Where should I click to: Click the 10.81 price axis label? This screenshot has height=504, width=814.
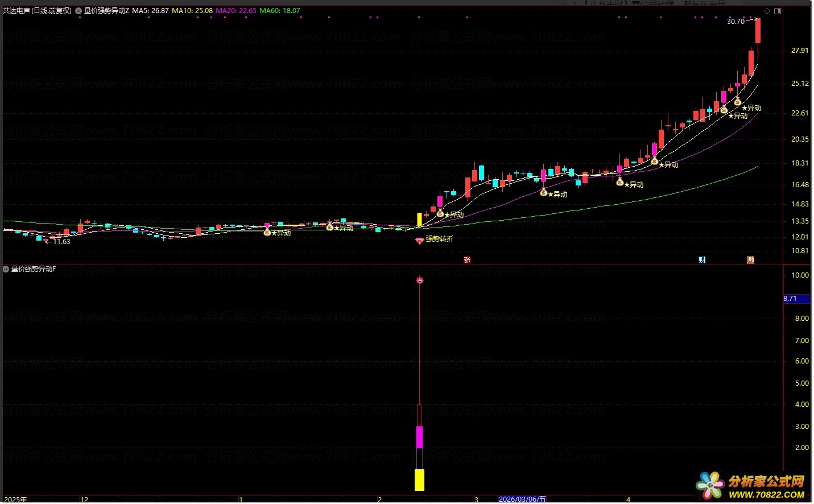[x=800, y=251]
